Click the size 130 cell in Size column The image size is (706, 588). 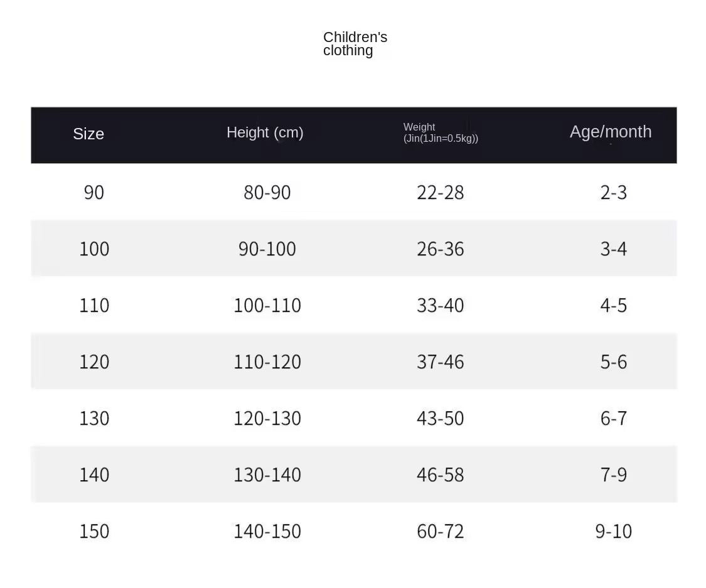[94, 418]
